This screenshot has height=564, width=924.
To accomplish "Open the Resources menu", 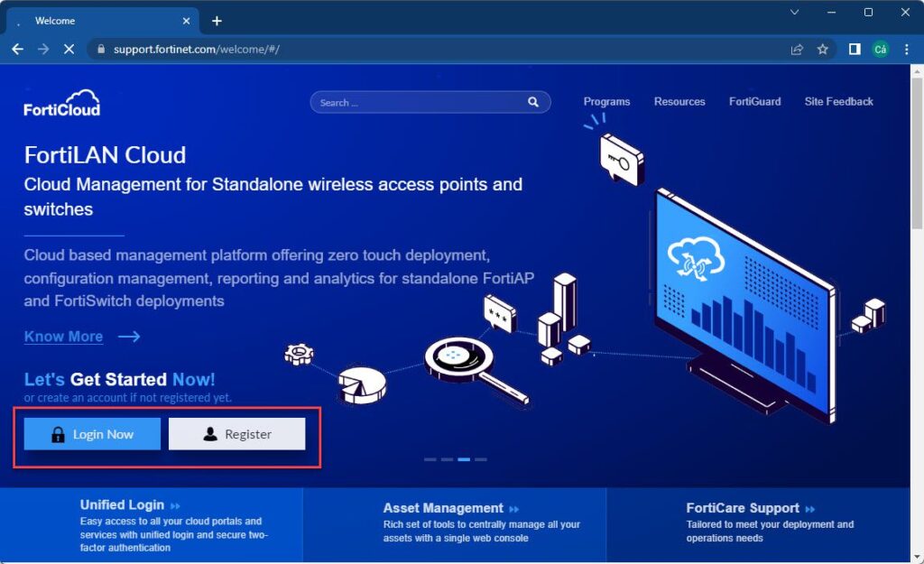I will (679, 101).
